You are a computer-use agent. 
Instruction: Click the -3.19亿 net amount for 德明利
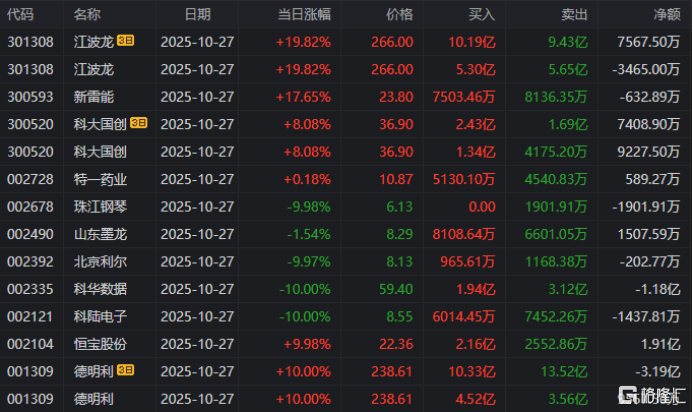coord(658,371)
